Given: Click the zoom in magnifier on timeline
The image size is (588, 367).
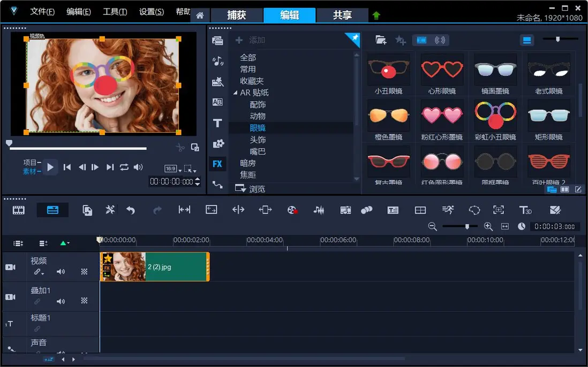Looking at the screenshot, I should pos(488,226).
